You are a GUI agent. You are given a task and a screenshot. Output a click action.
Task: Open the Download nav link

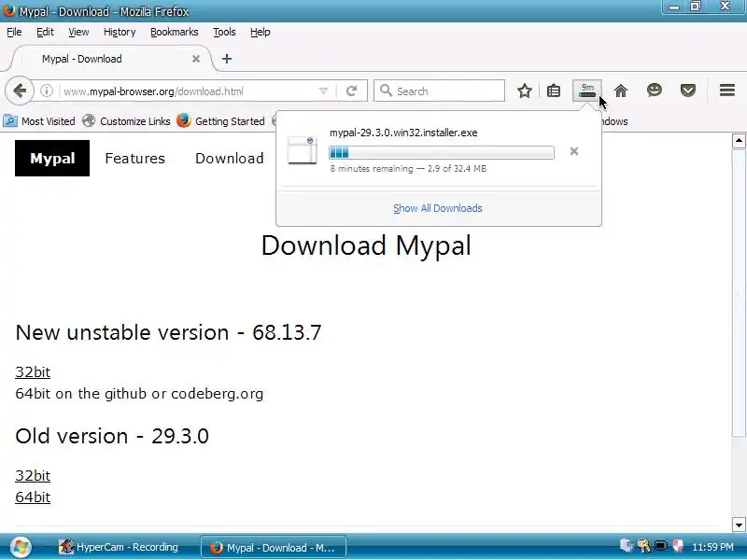[229, 158]
